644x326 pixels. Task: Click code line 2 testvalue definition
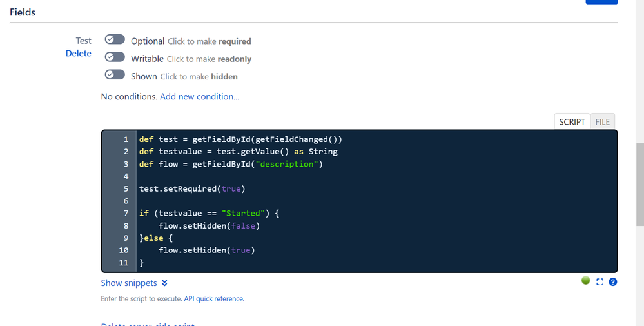(x=239, y=152)
